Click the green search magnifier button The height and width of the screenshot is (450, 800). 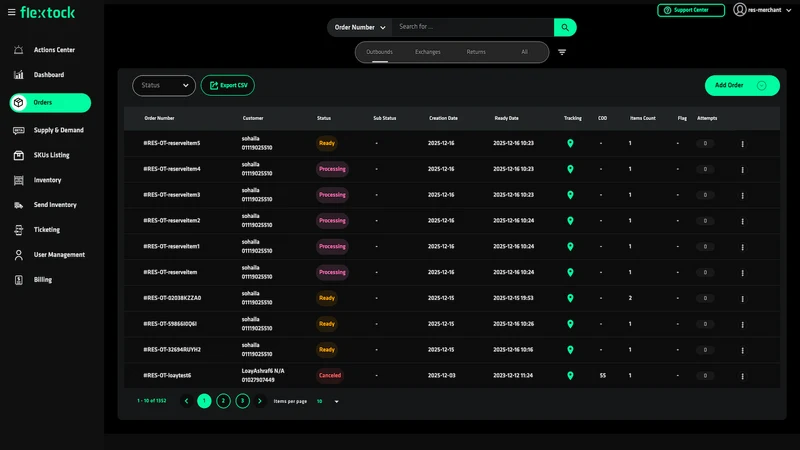tap(565, 28)
